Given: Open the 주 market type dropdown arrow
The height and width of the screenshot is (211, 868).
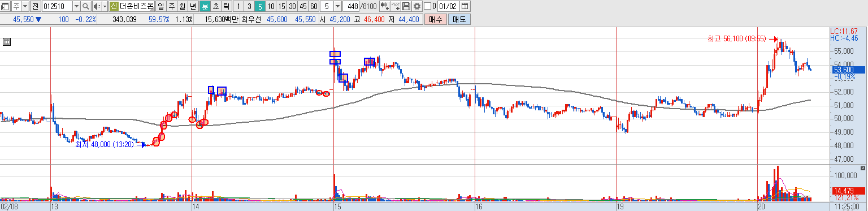Looking at the screenshot, I should click(x=25, y=6).
